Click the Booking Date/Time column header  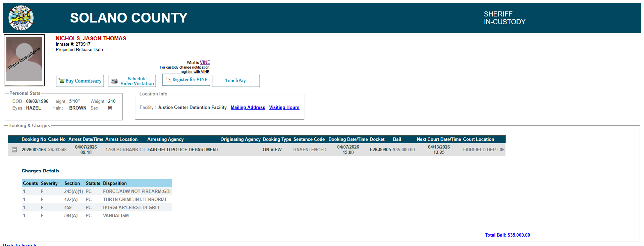coord(348,139)
